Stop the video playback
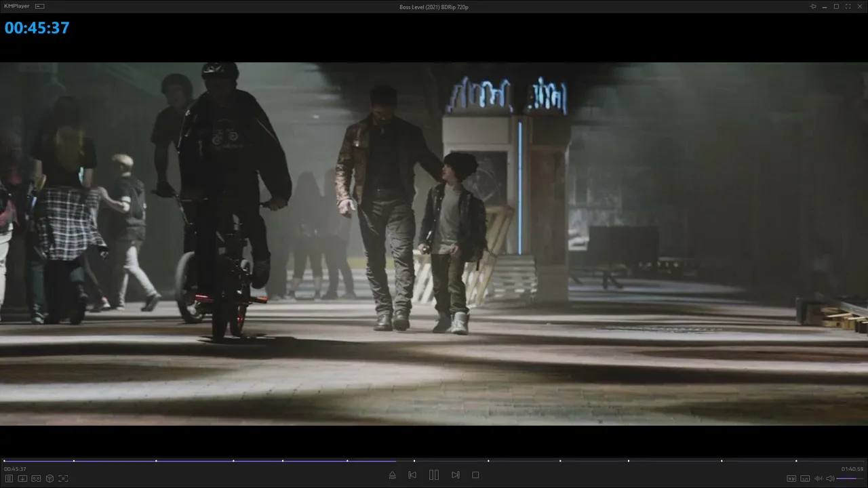Viewport: 868px width, 488px height. 475,475
